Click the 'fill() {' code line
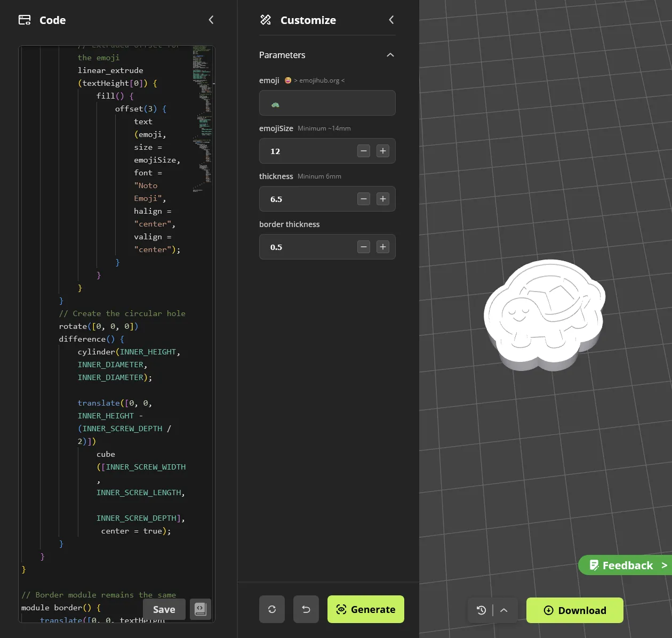 (x=115, y=96)
